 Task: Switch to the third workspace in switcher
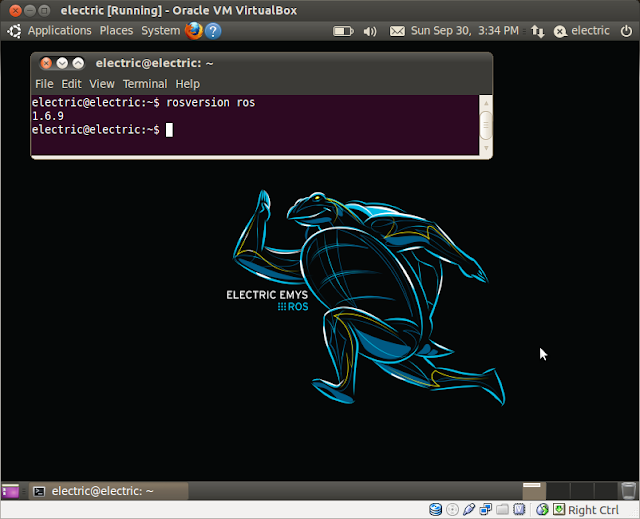click(x=582, y=491)
